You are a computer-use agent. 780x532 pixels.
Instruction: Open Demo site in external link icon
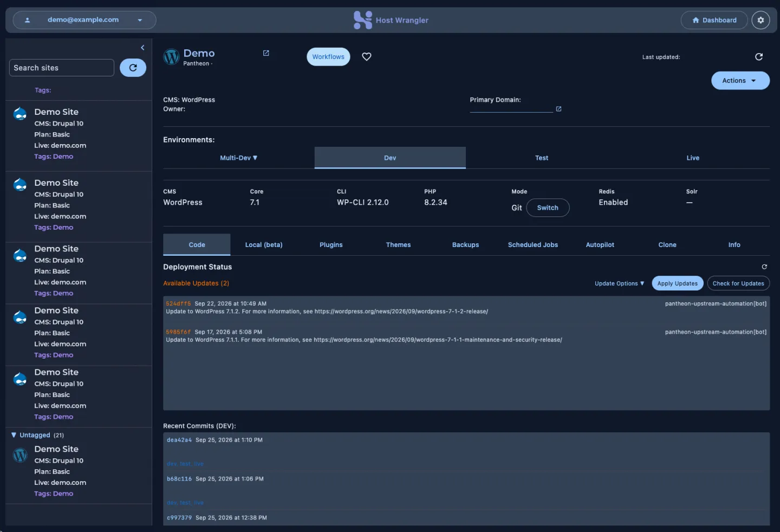(266, 53)
